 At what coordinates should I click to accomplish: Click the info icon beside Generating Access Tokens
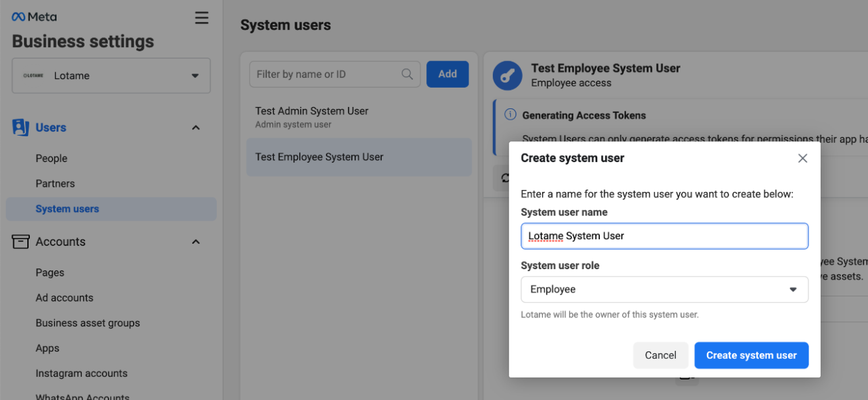point(510,115)
